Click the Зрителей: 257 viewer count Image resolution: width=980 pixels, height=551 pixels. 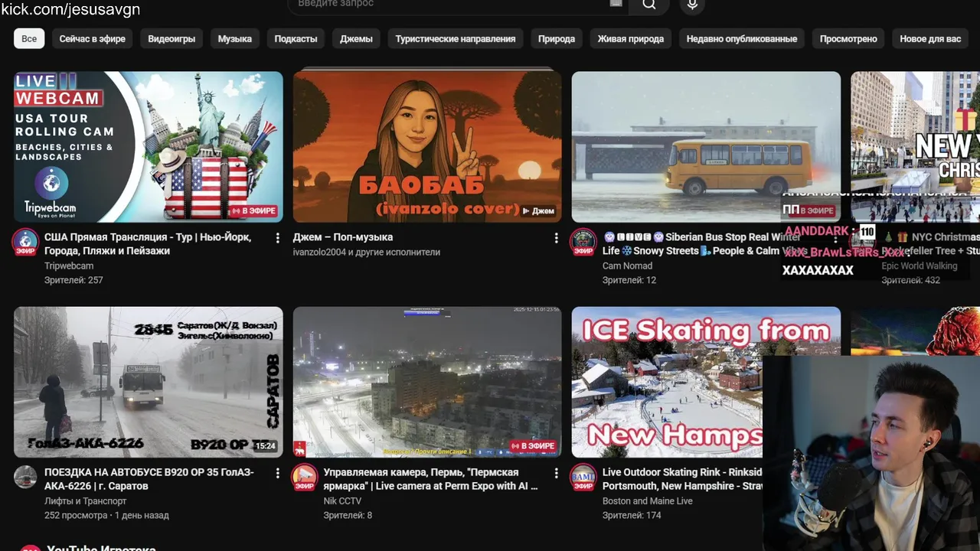pyautogui.click(x=73, y=280)
